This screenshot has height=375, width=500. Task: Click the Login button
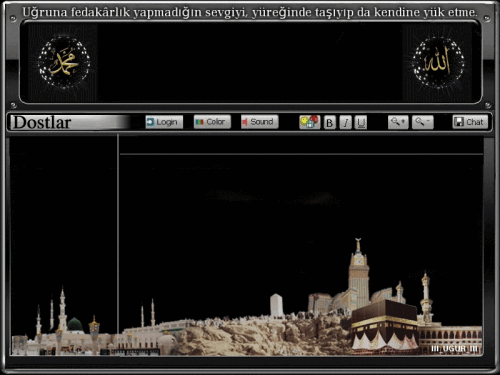click(x=164, y=122)
